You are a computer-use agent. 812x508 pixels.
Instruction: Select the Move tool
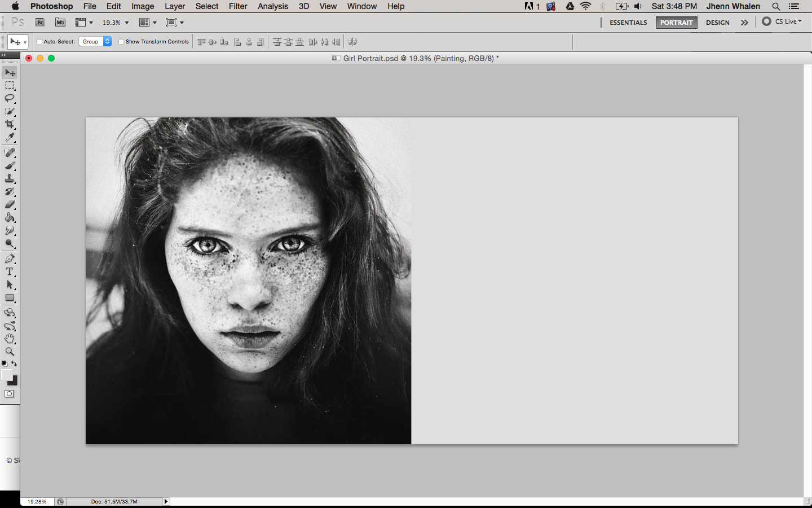coord(10,73)
